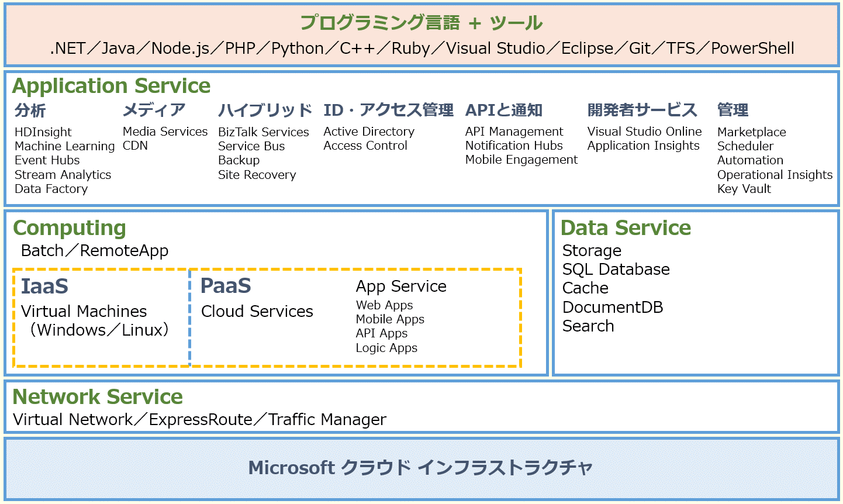Select API Management entry

[514, 132]
